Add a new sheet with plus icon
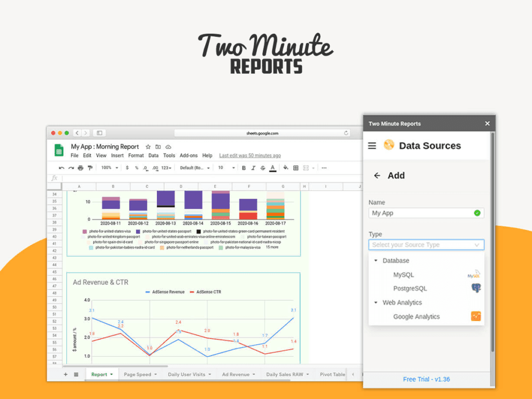This screenshot has width=532, height=399. pos(66,375)
